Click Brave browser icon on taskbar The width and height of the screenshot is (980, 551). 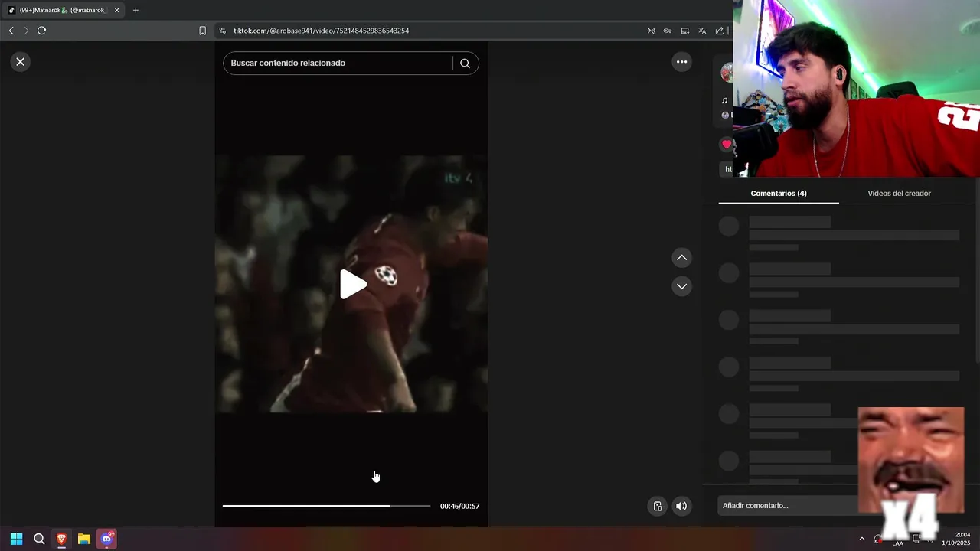[x=61, y=539]
